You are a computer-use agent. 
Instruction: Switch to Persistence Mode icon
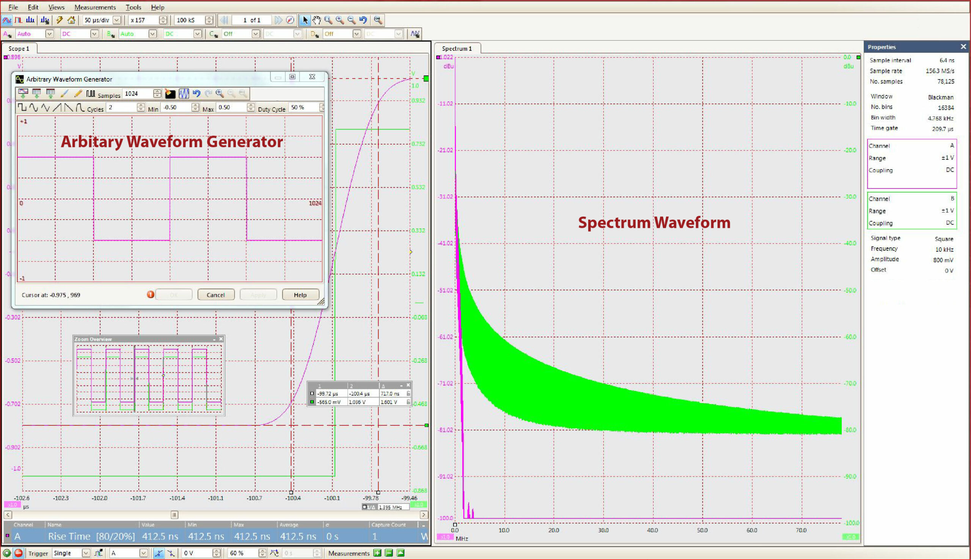coord(18,20)
